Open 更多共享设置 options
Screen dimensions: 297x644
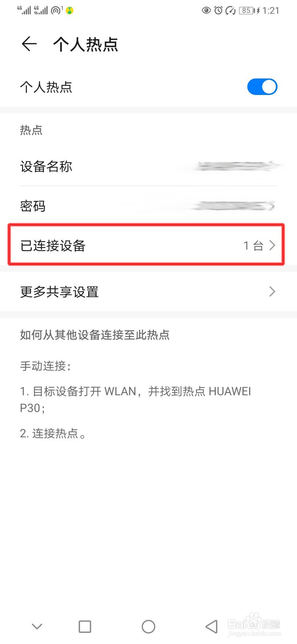148,291
